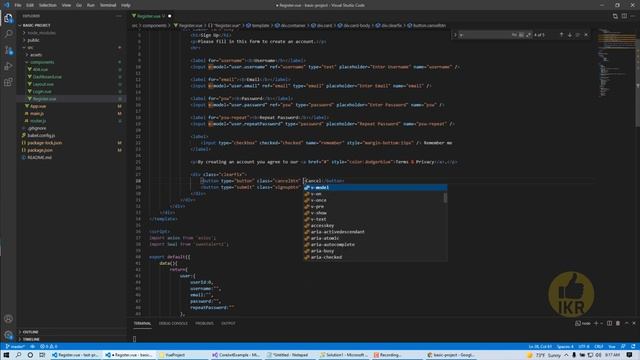This screenshot has height=360, width=640.
Task: Click the compare changes icon in editor toolbar
Action: coord(615,16)
